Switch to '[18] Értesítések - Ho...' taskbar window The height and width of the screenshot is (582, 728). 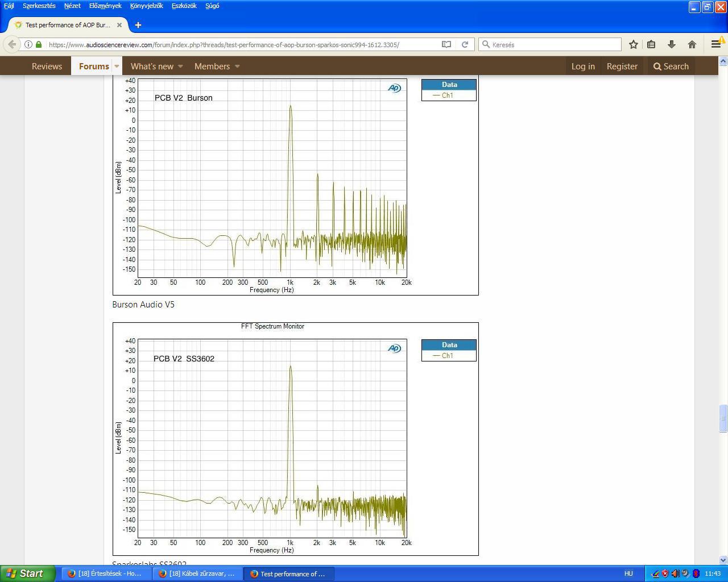pyautogui.click(x=106, y=573)
